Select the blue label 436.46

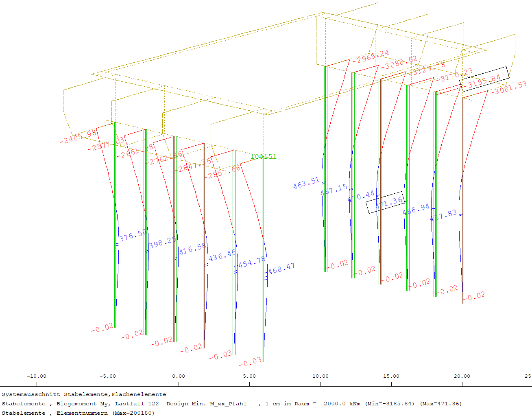tap(222, 256)
